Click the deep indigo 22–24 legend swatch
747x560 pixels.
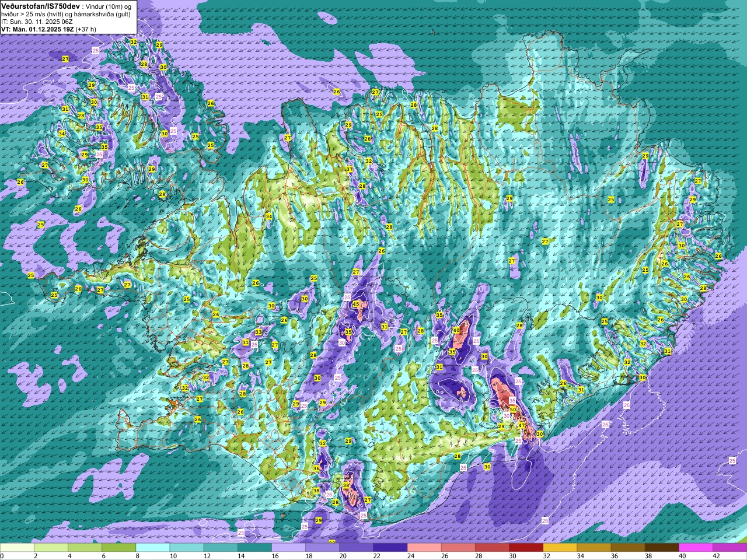coord(390,548)
